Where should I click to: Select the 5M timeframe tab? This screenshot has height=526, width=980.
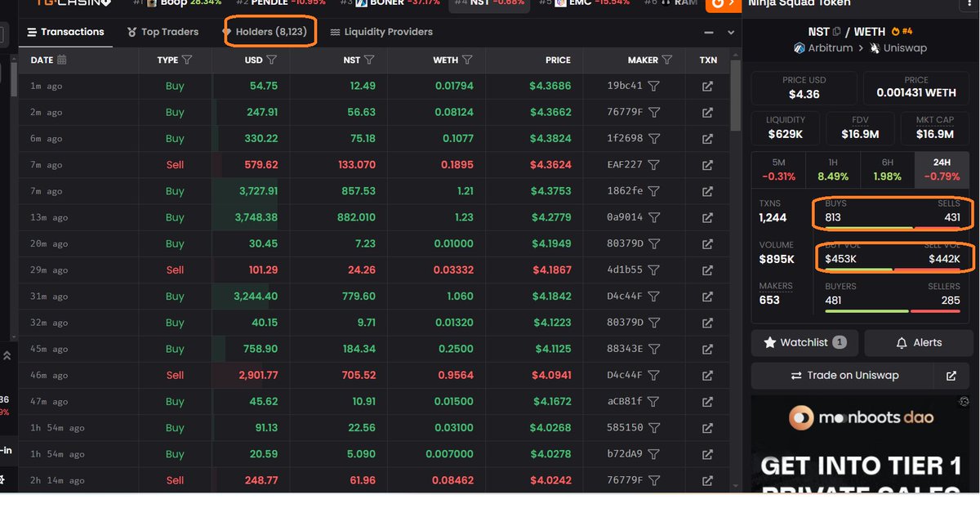coord(778,169)
